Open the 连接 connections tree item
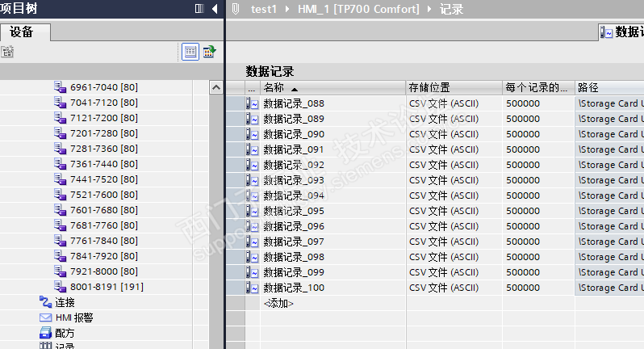Viewport: 644px width, 349px height. (x=65, y=303)
